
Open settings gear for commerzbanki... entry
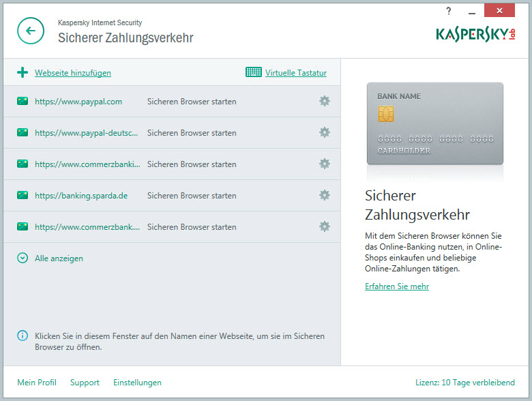[x=325, y=164]
